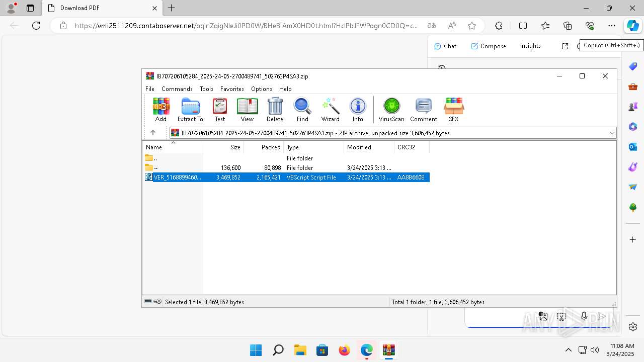Click the Copilot sidebar button in Edge
This screenshot has height=362, width=644.
coord(632,26)
